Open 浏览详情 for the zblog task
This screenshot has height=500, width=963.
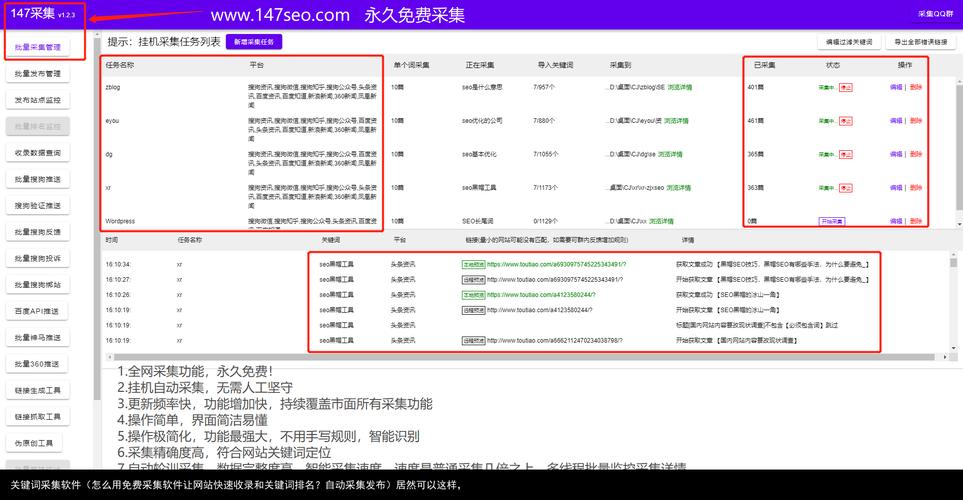click(679, 87)
